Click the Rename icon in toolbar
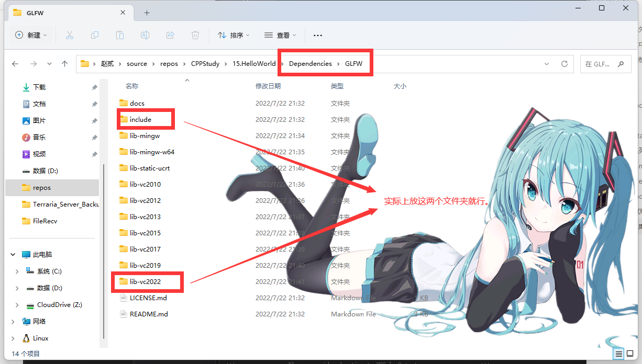Screen dimensions: 642x364 pos(145,35)
